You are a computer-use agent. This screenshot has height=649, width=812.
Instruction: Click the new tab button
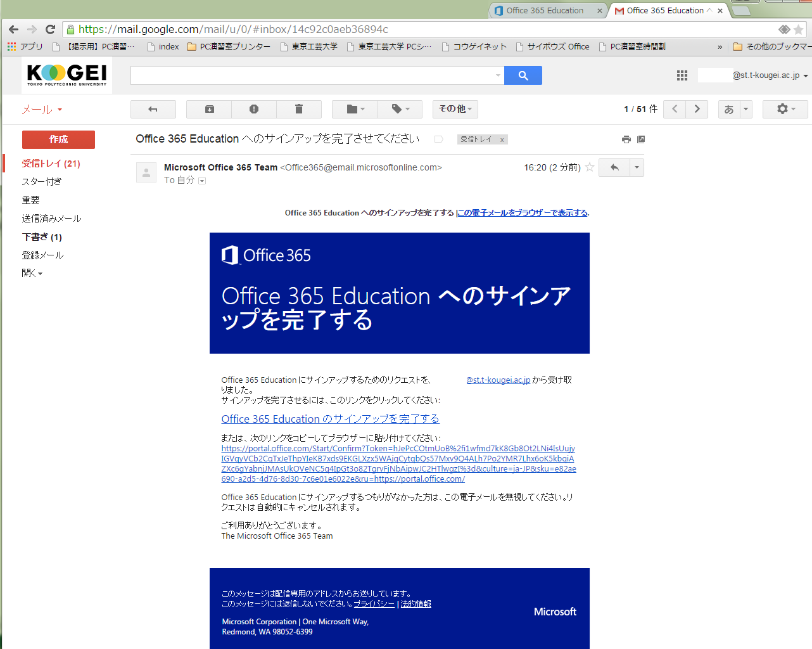tap(741, 11)
